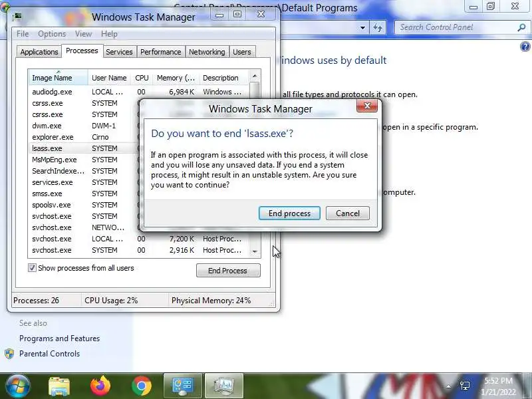Image resolution: width=532 pixels, height=399 pixels.
Task: Confirm with the End process dialog button
Action: [x=289, y=213]
